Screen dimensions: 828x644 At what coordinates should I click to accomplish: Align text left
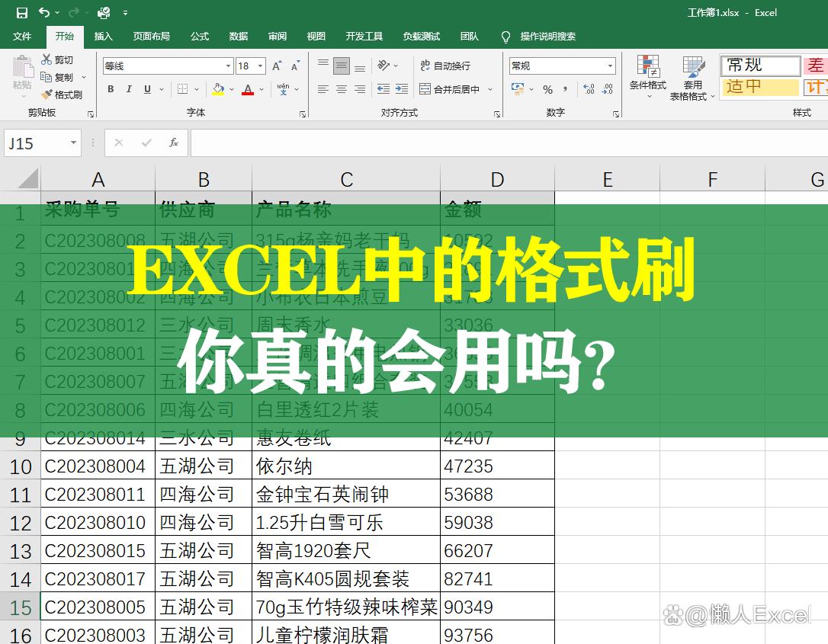pos(323,89)
